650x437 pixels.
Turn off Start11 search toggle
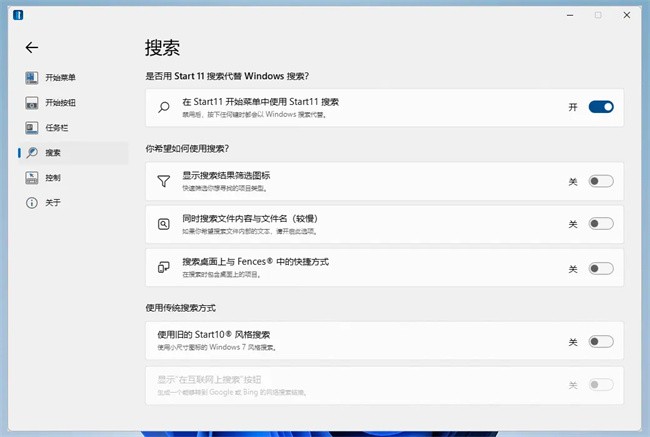point(601,107)
